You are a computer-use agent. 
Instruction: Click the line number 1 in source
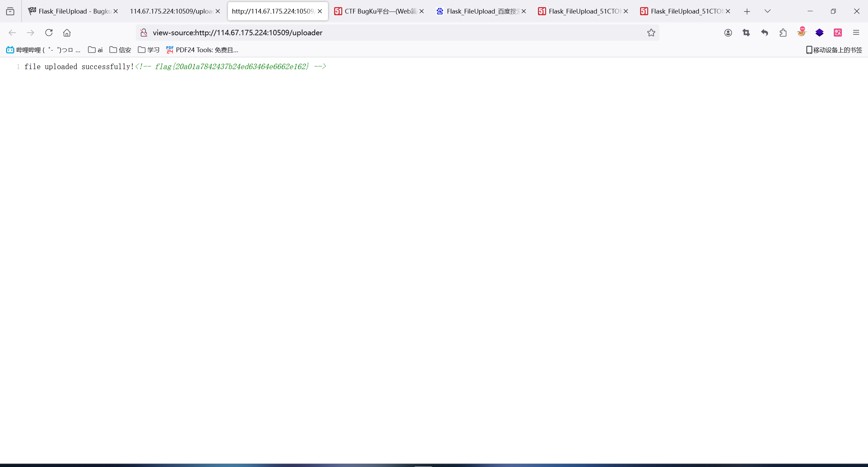coord(18,66)
